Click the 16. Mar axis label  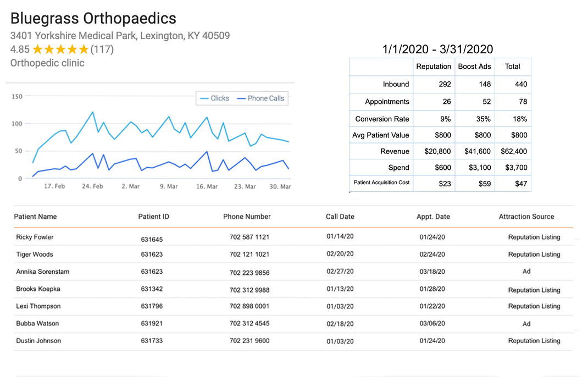tap(207, 186)
